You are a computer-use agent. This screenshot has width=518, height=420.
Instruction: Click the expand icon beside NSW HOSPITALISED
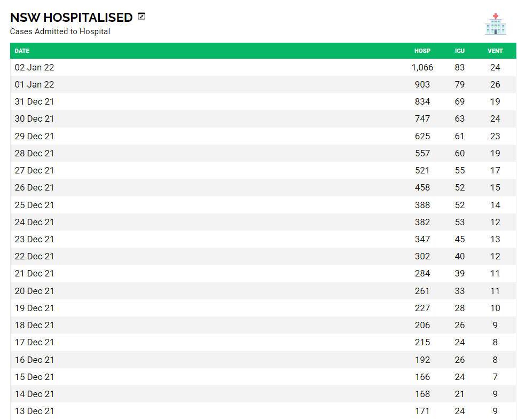pos(142,16)
